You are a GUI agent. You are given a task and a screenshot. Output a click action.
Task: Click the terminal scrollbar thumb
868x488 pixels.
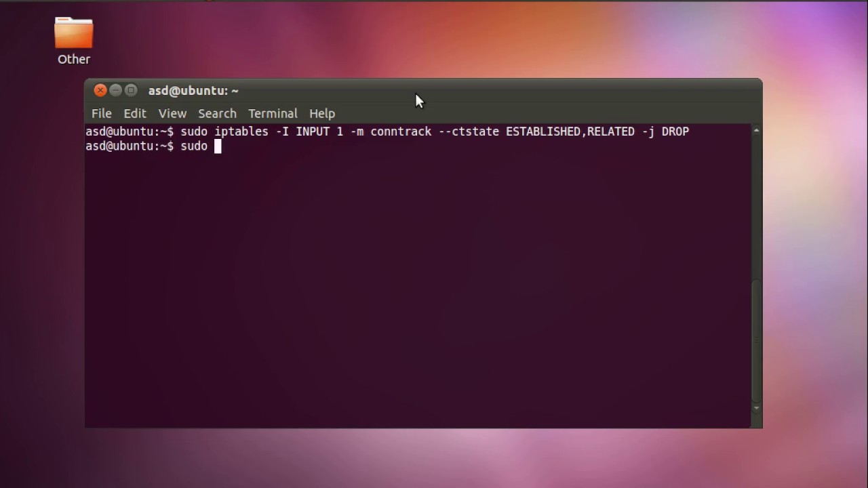pyautogui.click(x=756, y=341)
